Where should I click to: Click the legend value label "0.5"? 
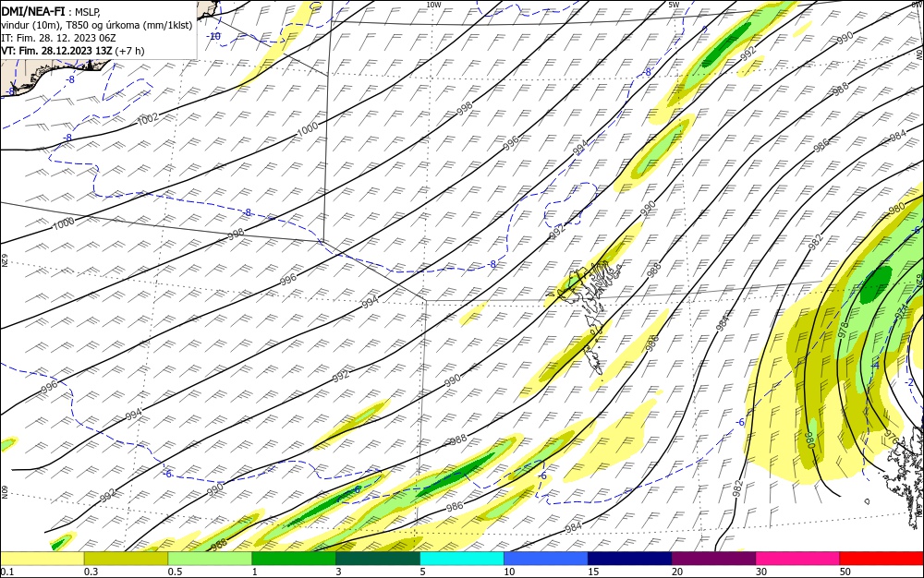point(175,572)
